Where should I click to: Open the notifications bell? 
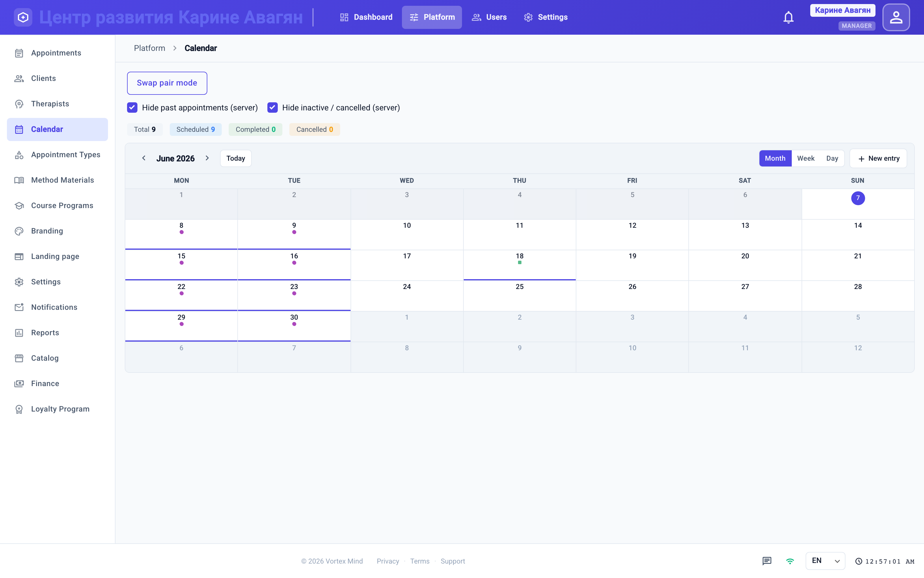click(x=789, y=17)
